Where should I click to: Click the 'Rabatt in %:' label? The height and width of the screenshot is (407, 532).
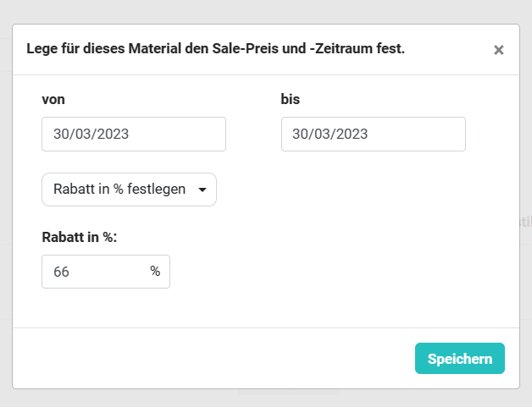tap(80, 237)
